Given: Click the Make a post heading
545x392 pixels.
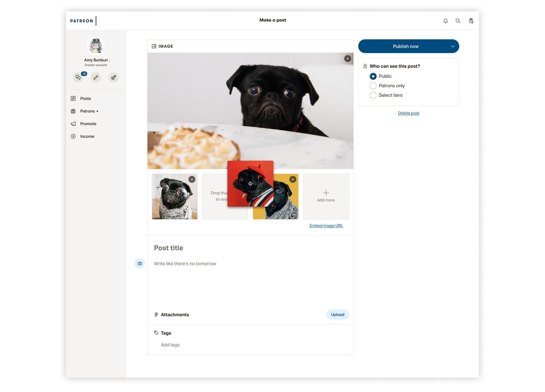Looking at the screenshot, I should (272, 20).
